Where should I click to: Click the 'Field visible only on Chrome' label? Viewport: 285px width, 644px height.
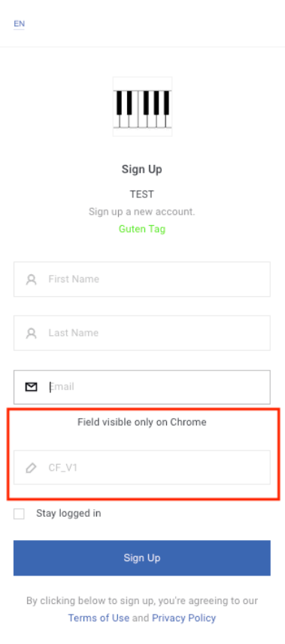[142, 422]
